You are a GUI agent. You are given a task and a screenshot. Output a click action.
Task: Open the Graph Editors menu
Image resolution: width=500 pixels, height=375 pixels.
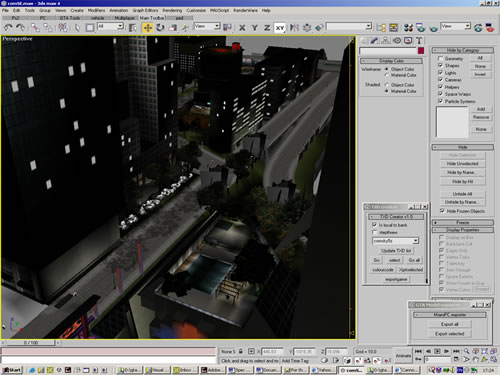pos(145,10)
